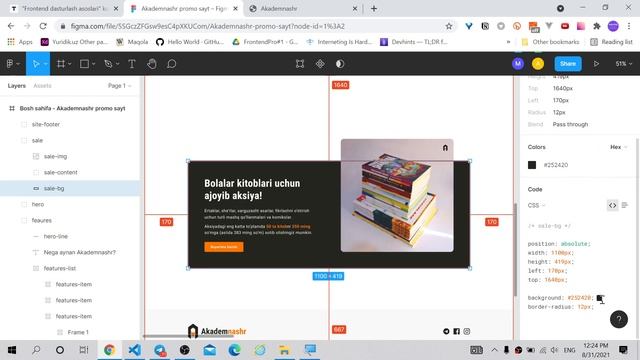Switch to the Akademnashr browser tab

304,9
